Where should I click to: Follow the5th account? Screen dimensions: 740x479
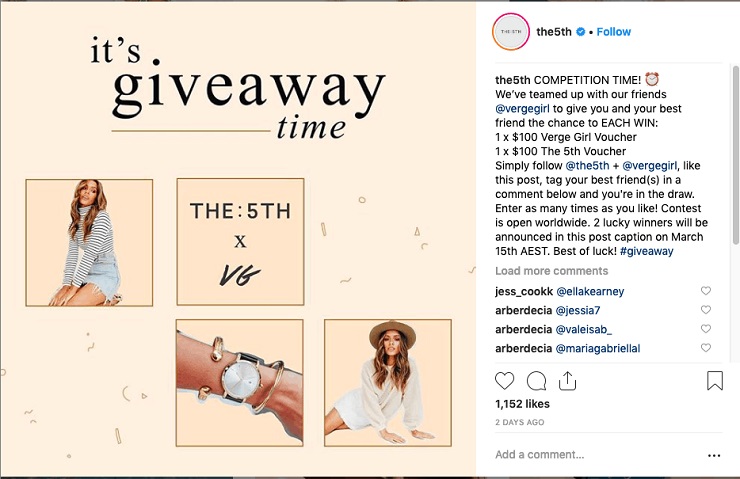(614, 32)
